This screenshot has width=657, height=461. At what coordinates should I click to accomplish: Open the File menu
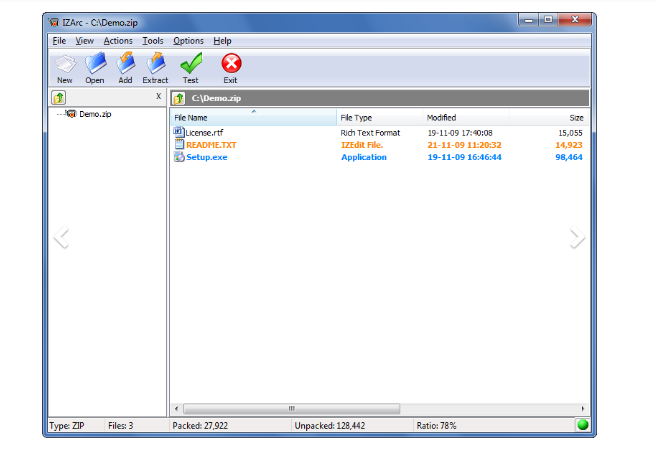pyautogui.click(x=59, y=41)
